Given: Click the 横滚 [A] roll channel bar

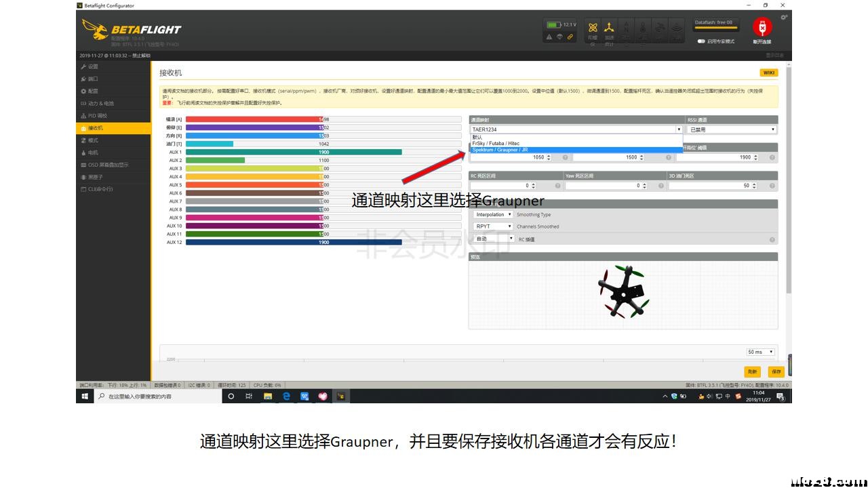Looking at the screenshot, I should click(x=323, y=119).
